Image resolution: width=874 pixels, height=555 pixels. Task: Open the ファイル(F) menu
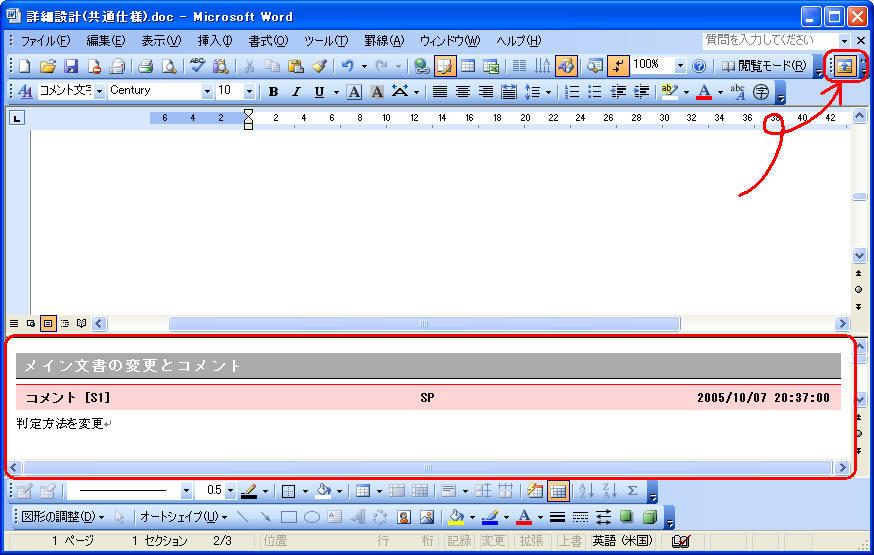pos(45,41)
